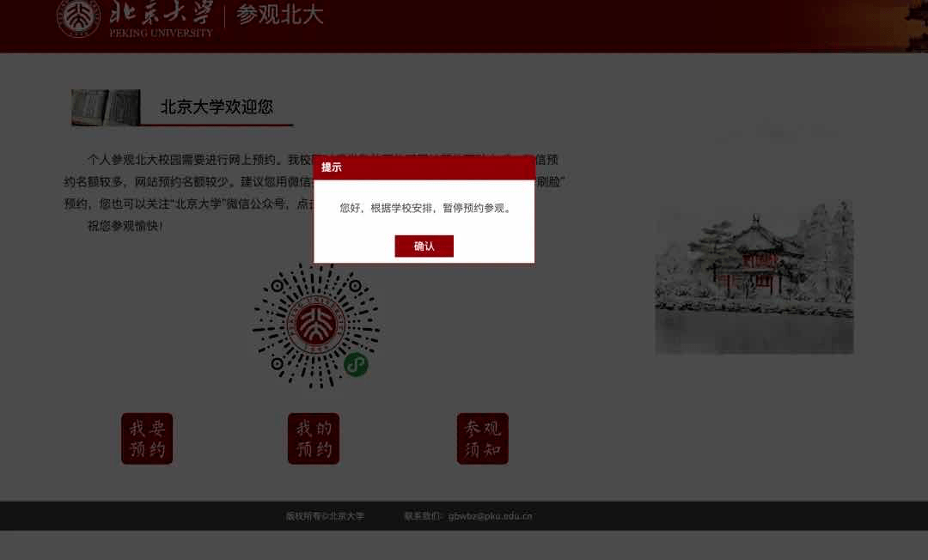Click the green WeChat mini-program badge
928x560 pixels.
click(x=356, y=365)
